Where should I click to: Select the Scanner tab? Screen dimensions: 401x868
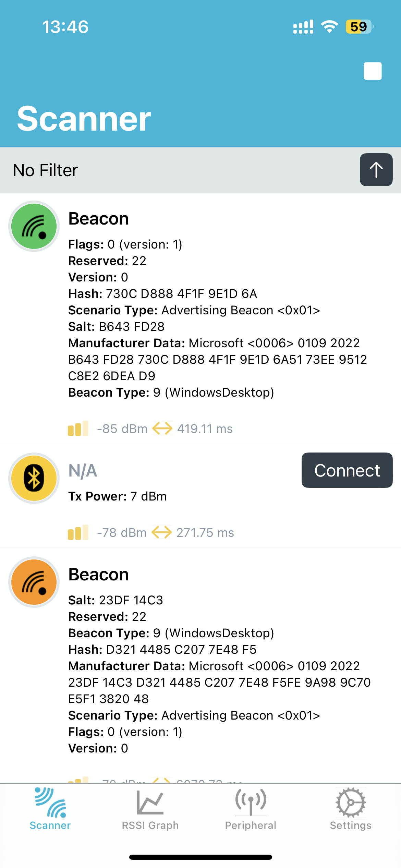[50, 809]
